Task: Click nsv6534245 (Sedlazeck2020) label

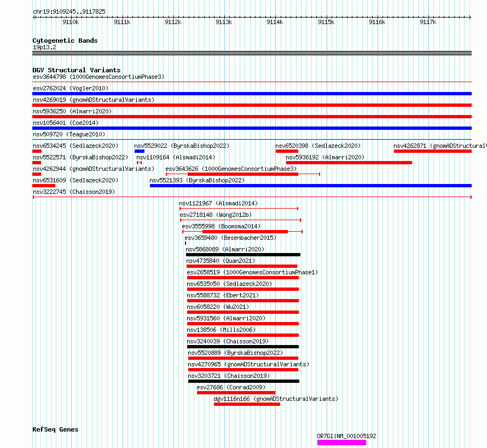Action: [76, 146]
